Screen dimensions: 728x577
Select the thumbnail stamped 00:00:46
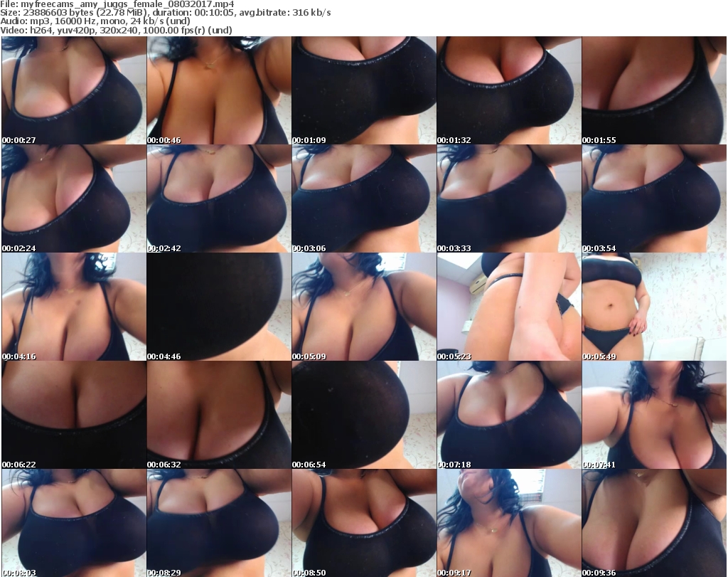[x=219, y=90]
